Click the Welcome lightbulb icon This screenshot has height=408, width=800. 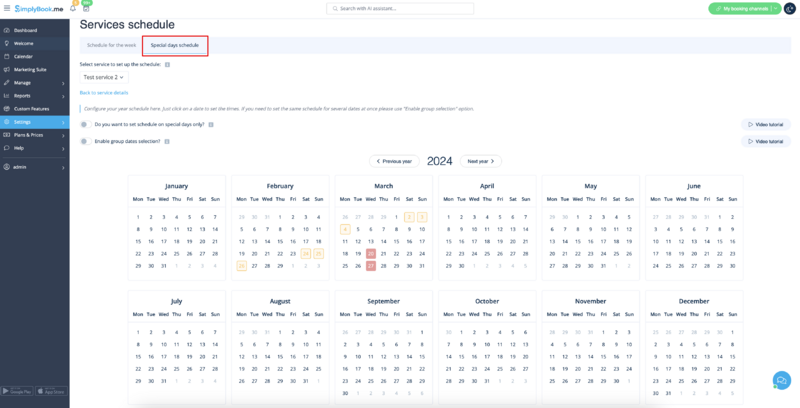(x=7, y=43)
